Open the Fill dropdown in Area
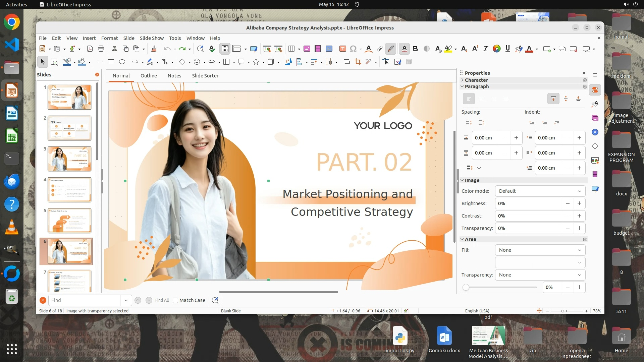Image resolution: width=644 pixels, height=362 pixels. [x=540, y=250]
